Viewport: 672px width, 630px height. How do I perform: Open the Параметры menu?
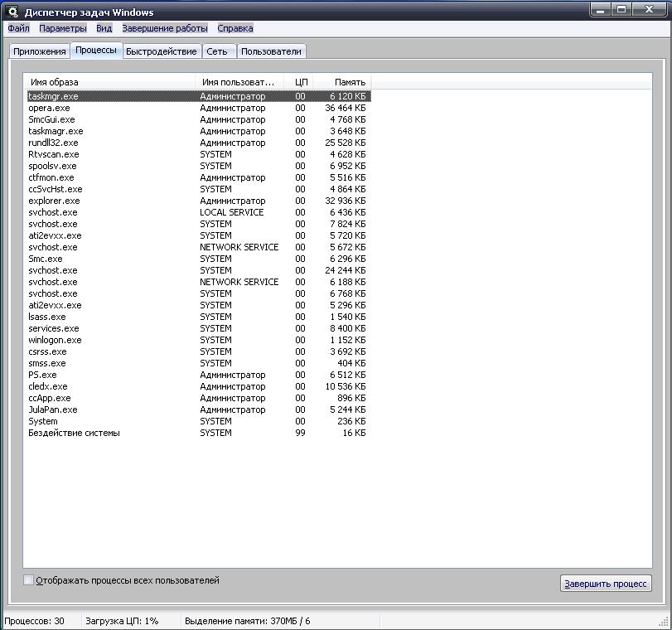[62, 28]
